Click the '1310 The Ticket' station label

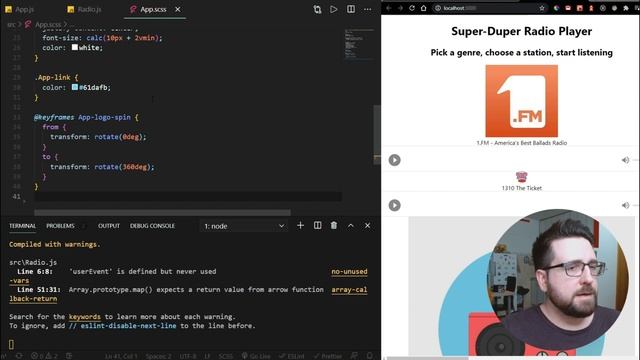click(522, 188)
